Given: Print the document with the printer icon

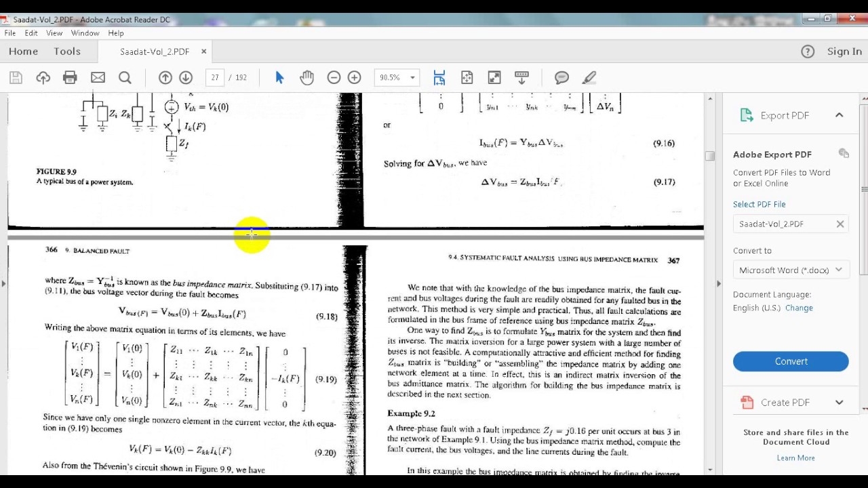Looking at the screenshot, I should point(70,78).
